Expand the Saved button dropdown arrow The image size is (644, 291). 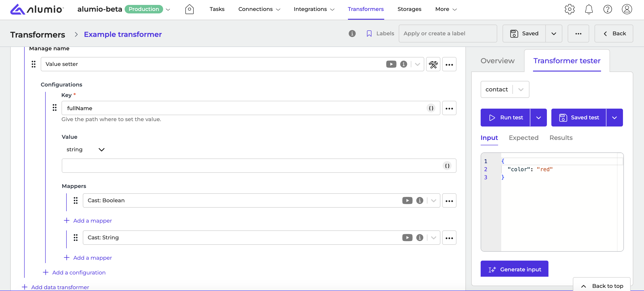[x=554, y=34]
